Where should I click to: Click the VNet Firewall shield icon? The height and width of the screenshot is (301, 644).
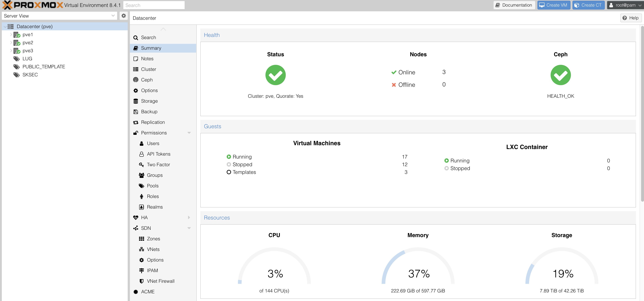(142, 281)
